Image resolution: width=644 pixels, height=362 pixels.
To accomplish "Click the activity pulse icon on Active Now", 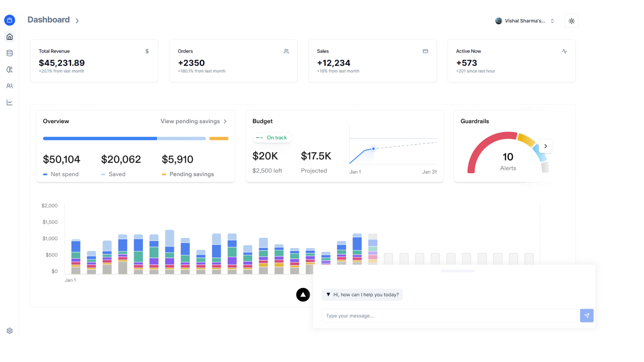I will coord(565,51).
